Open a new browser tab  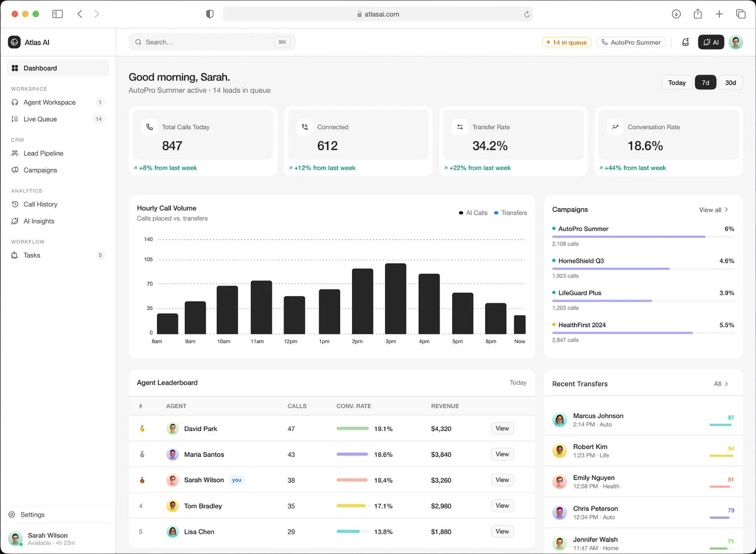(719, 14)
